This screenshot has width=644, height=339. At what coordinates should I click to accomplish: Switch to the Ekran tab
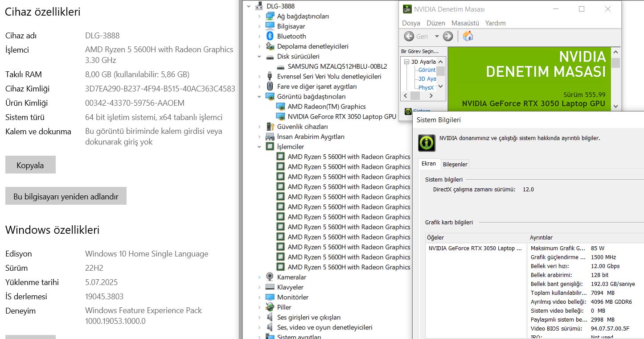(x=429, y=164)
